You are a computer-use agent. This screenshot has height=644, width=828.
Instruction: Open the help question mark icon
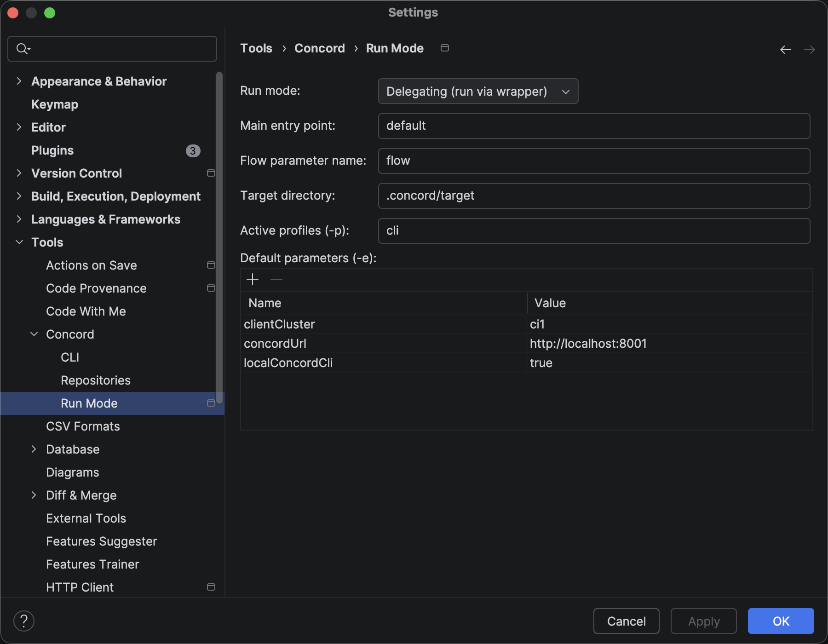point(24,621)
